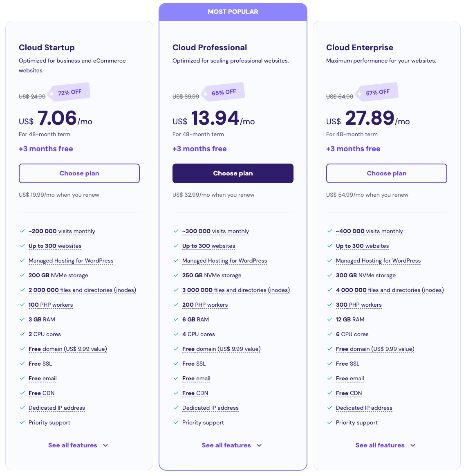Click the 65% OFF tag on Cloud Professional
Image resolution: width=466 pixels, height=476 pixels.
(x=223, y=91)
